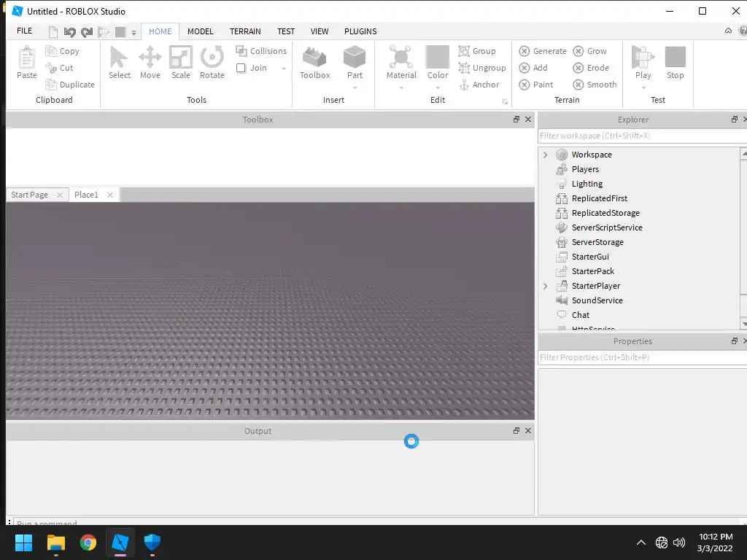The height and width of the screenshot is (560, 747).
Task: Open the Material dropdown arrow
Action: point(401,87)
